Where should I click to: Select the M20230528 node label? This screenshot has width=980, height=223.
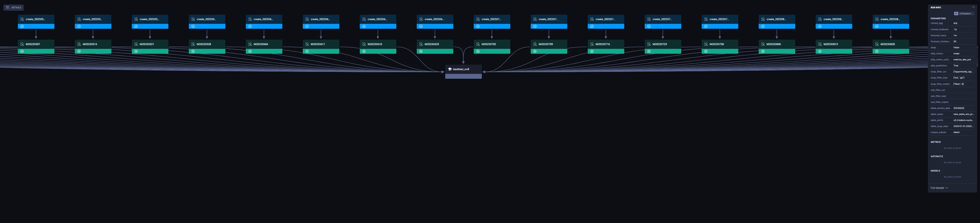[x=204, y=44]
